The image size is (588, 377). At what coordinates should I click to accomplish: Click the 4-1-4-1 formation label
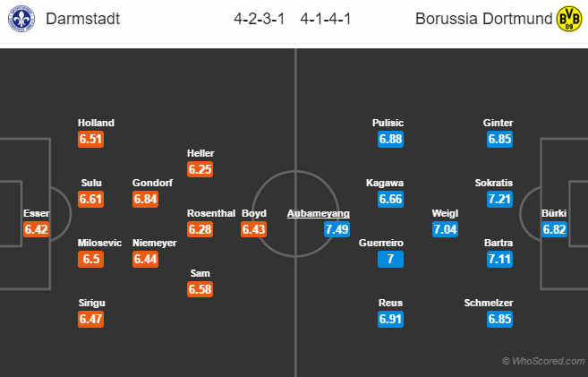click(x=326, y=19)
